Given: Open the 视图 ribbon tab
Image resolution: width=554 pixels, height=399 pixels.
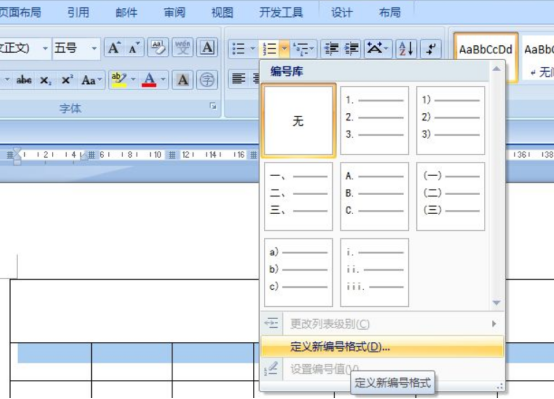Looking at the screenshot, I should (222, 12).
